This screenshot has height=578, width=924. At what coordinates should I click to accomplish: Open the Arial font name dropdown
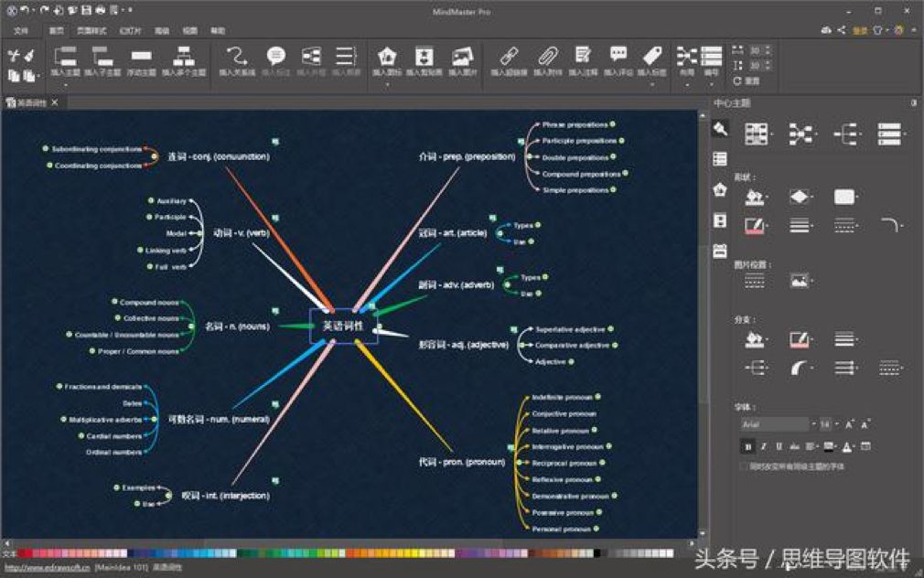[x=813, y=424]
